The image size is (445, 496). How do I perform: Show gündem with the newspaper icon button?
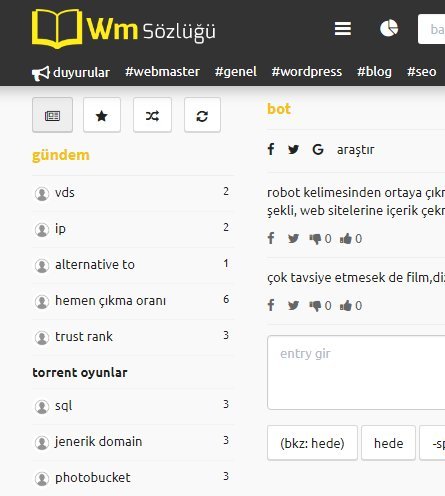[x=52, y=115]
